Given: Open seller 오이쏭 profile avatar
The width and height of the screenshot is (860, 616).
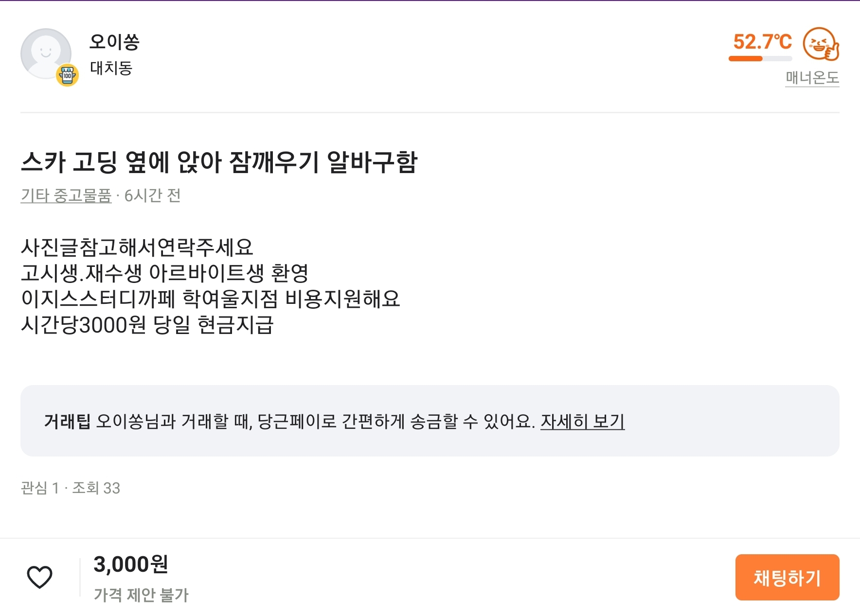Looking at the screenshot, I should (x=46, y=54).
